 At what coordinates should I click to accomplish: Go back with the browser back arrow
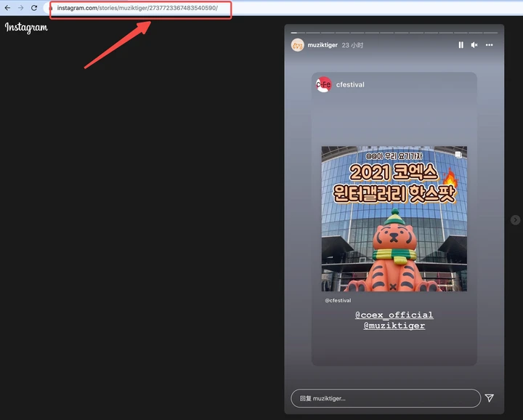point(7,8)
